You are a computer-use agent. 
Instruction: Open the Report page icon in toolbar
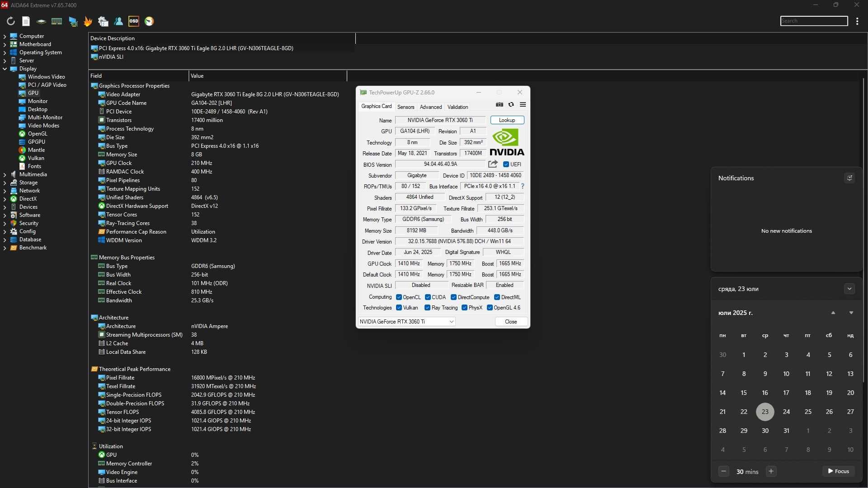(26, 21)
